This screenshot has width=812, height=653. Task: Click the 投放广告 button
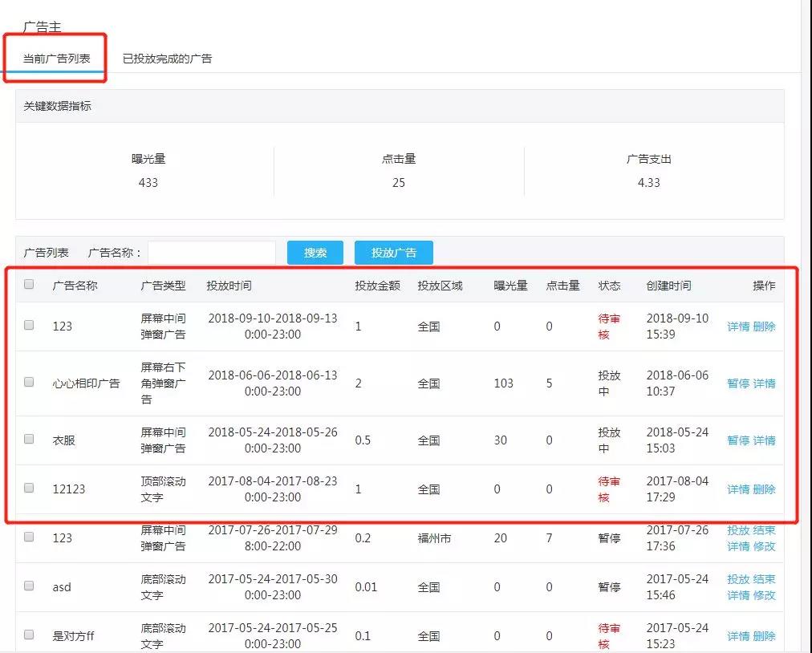coord(394,253)
